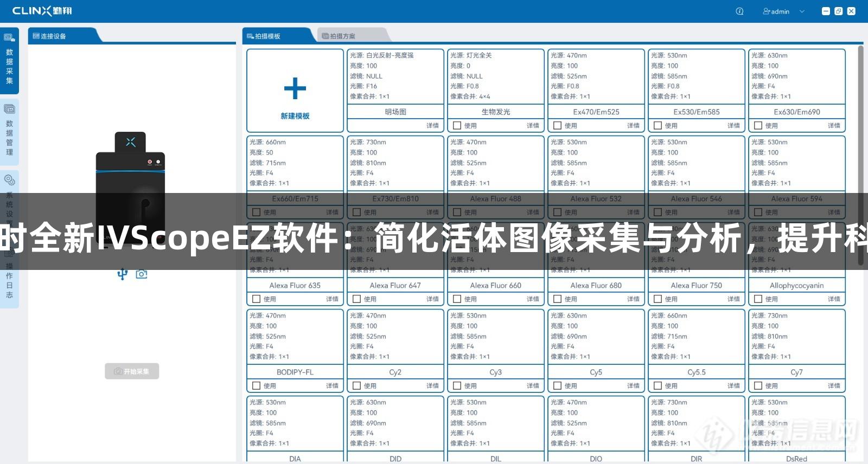This screenshot has height=464, width=868.
Task: Click the Alexa Fluor 660 template title
Action: (496, 285)
